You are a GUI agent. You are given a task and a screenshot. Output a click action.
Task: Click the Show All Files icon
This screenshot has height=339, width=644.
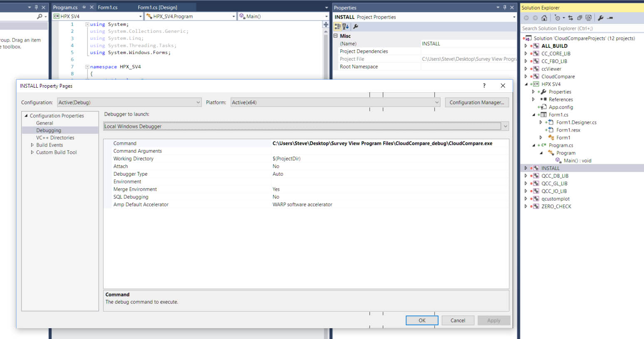pyautogui.click(x=588, y=18)
